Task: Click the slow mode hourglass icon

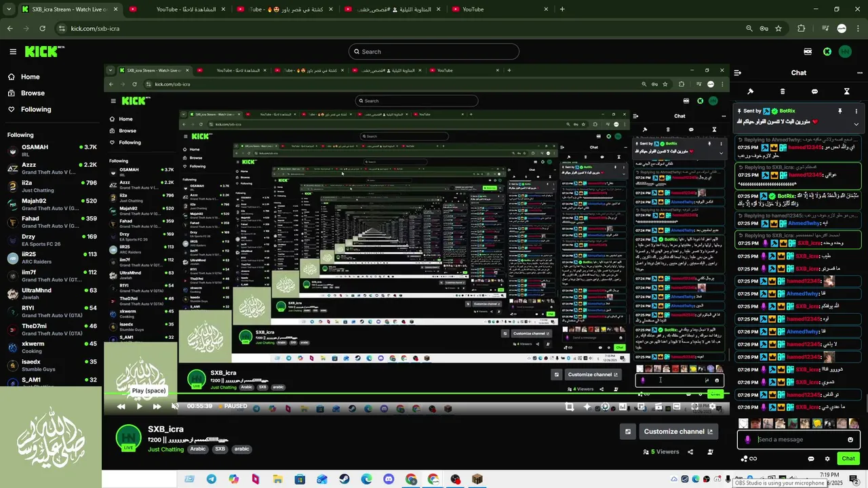Action: click(846, 91)
